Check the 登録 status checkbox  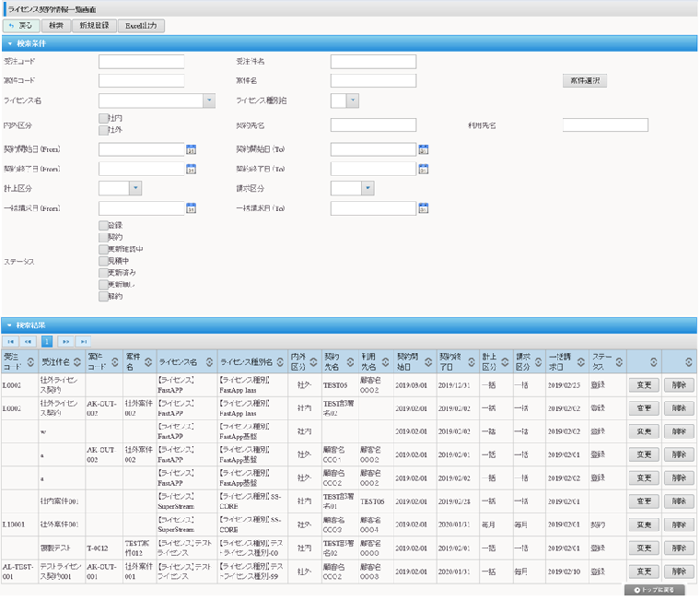[x=103, y=225]
